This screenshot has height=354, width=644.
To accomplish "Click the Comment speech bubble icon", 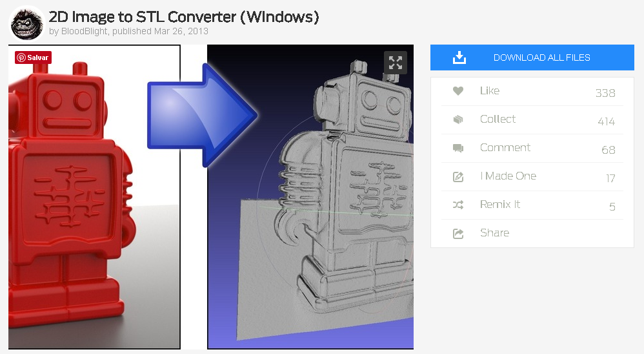I will (x=458, y=148).
